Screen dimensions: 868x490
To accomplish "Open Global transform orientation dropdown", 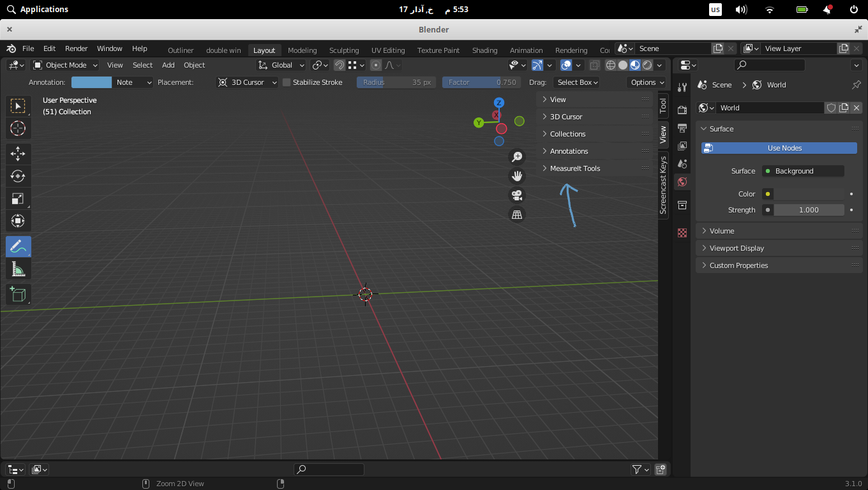I will [281, 65].
